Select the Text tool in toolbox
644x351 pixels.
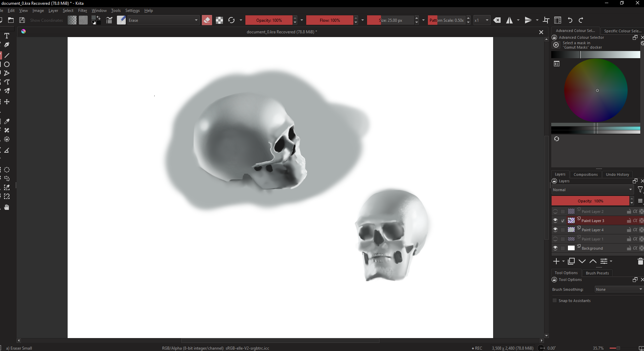7,36
